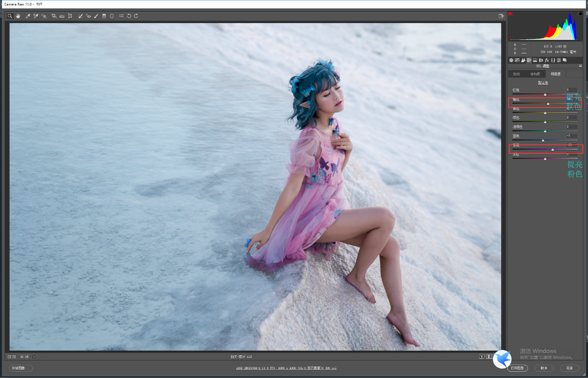The image size is (588, 378).
Task: Zoom in with the plus button
Action: (x=14, y=357)
